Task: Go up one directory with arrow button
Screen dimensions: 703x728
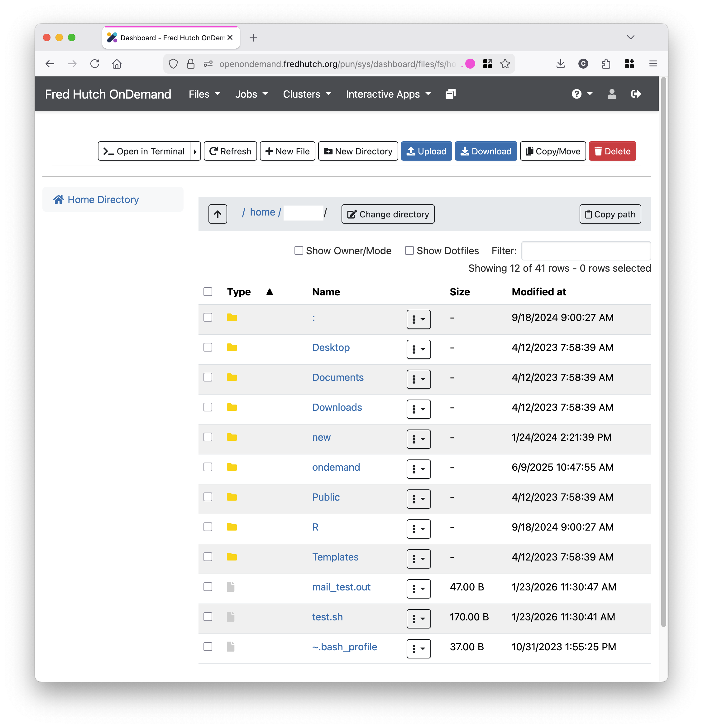Action: click(218, 214)
